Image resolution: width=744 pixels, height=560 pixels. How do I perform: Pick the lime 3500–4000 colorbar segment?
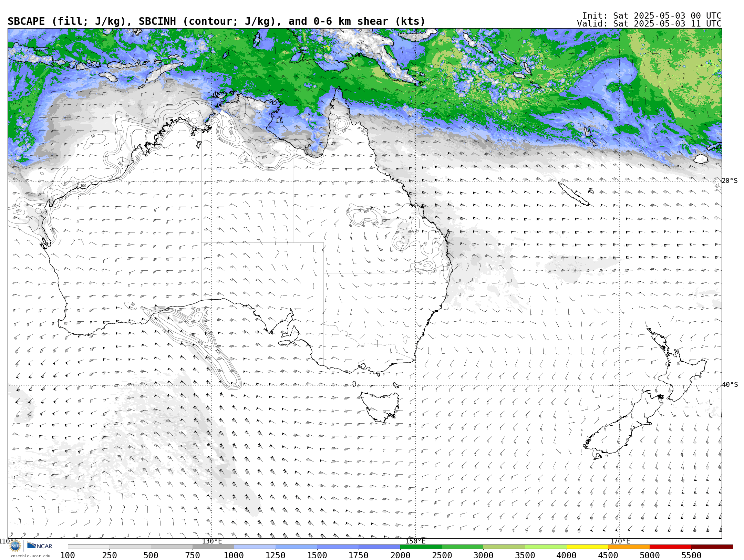pyautogui.click(x=546, y=547)
